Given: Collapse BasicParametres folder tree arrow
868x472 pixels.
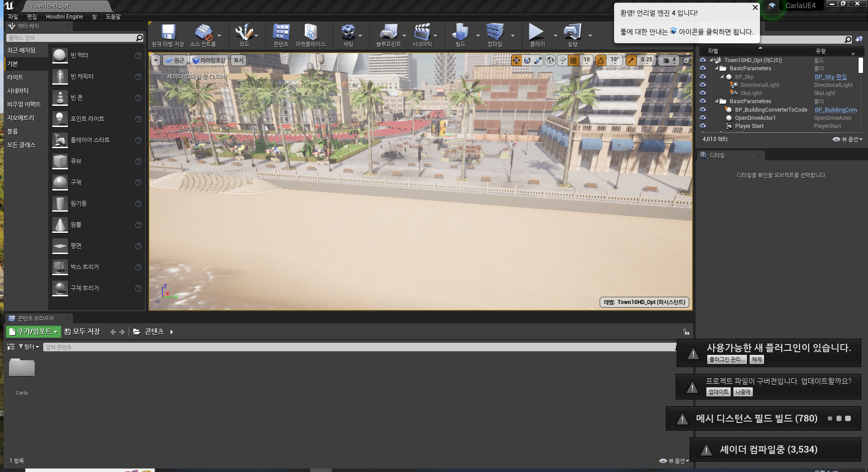Looking at the screenshot, I should tap(717, 101).
